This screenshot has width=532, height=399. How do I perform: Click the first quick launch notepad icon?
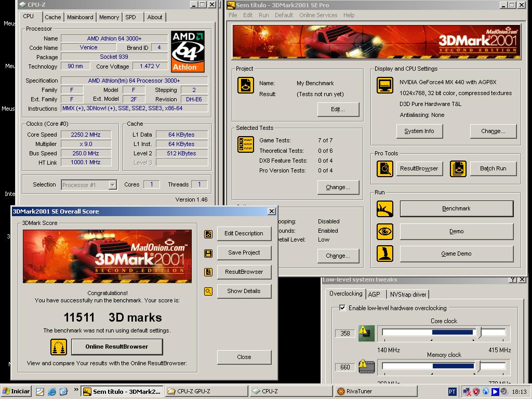pyautogui.click(x=40, y=392)
